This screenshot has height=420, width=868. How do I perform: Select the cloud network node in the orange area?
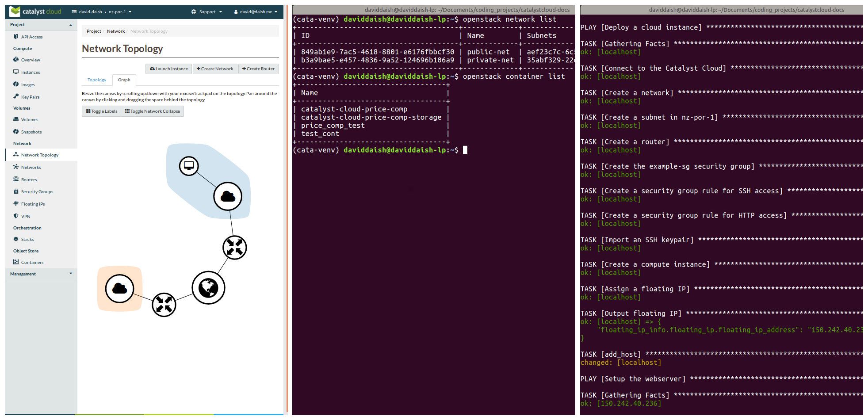pos(119,289)
